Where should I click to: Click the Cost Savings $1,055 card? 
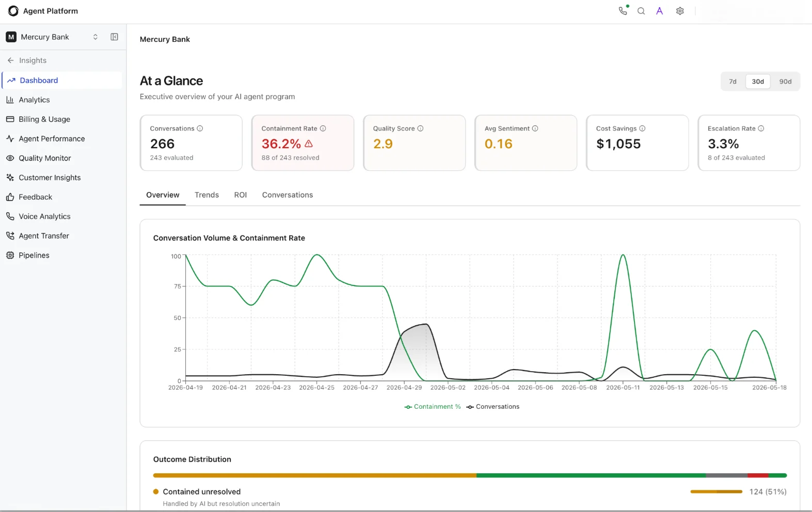pyautogui.click(x=638, y=142)
